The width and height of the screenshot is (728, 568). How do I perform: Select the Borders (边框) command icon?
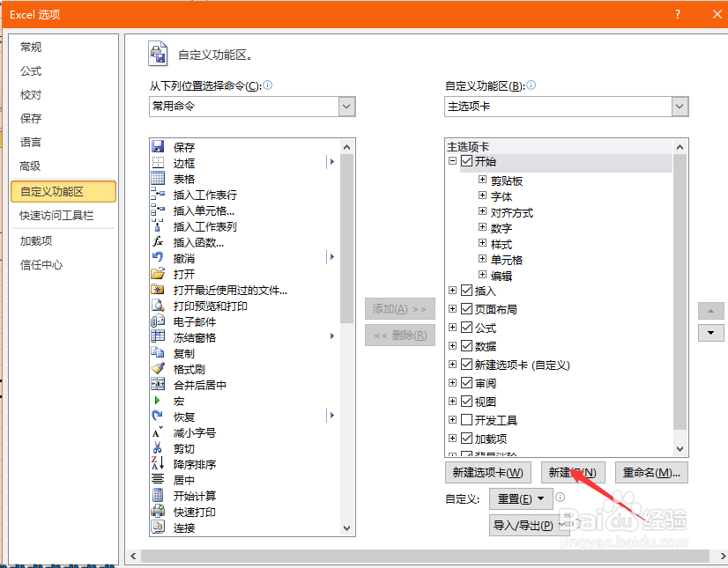tap(158, 162)
